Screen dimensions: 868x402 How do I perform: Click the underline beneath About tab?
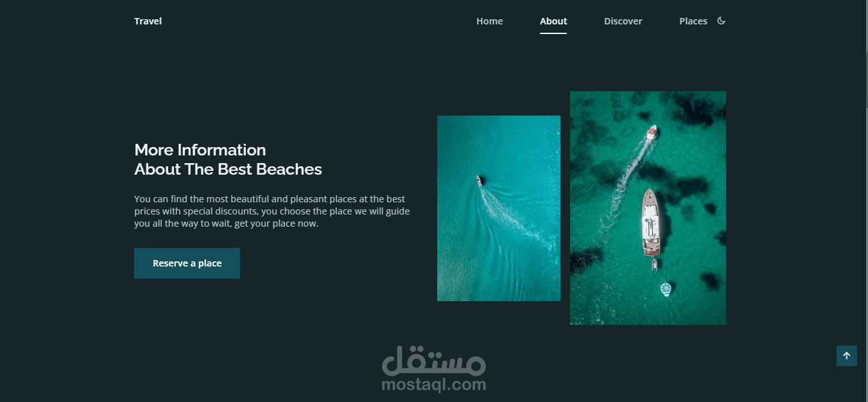[x=553, y=33]
